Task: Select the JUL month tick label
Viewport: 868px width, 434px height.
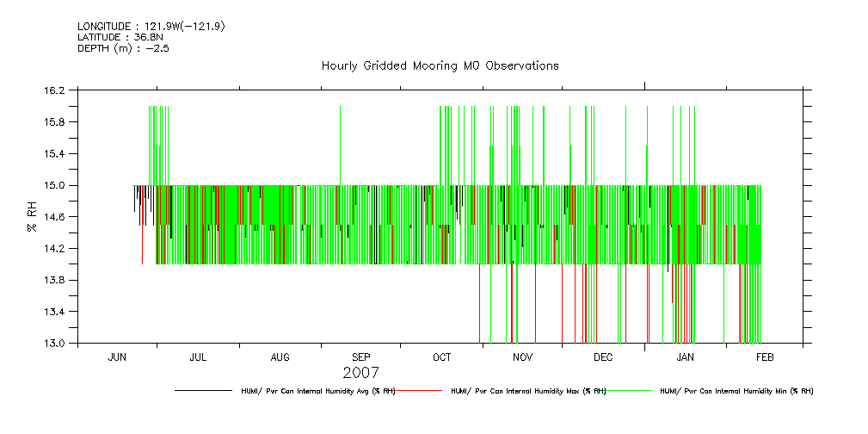Action: [199, 356]
